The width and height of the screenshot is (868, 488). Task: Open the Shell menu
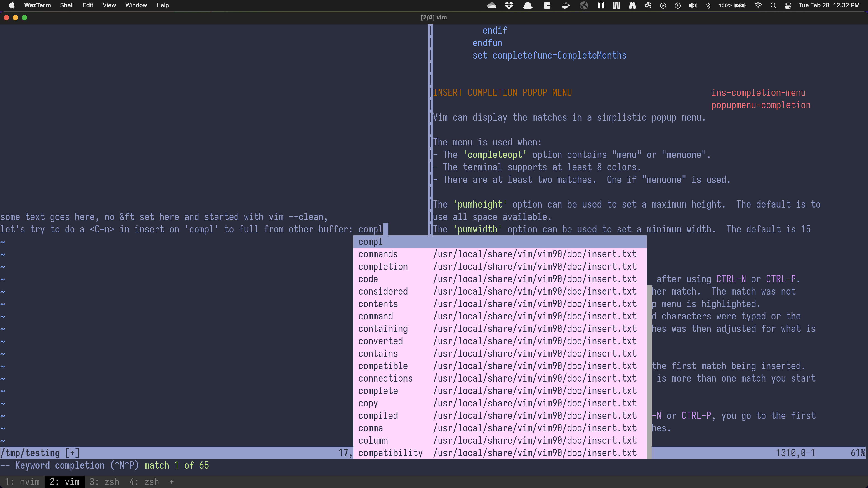(x=67, y=5)
